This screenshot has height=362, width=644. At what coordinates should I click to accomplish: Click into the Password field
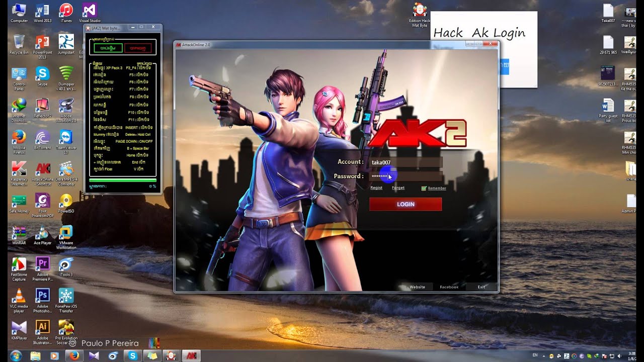click(406, 176)
